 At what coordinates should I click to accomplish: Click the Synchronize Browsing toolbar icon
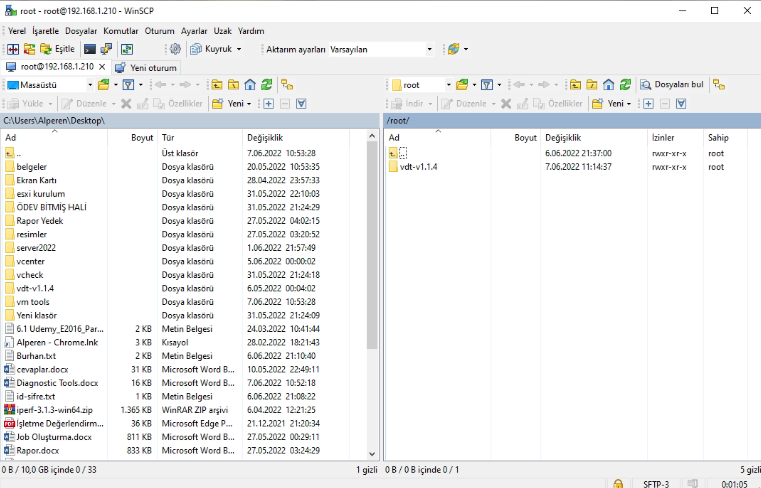pos(29,49)
